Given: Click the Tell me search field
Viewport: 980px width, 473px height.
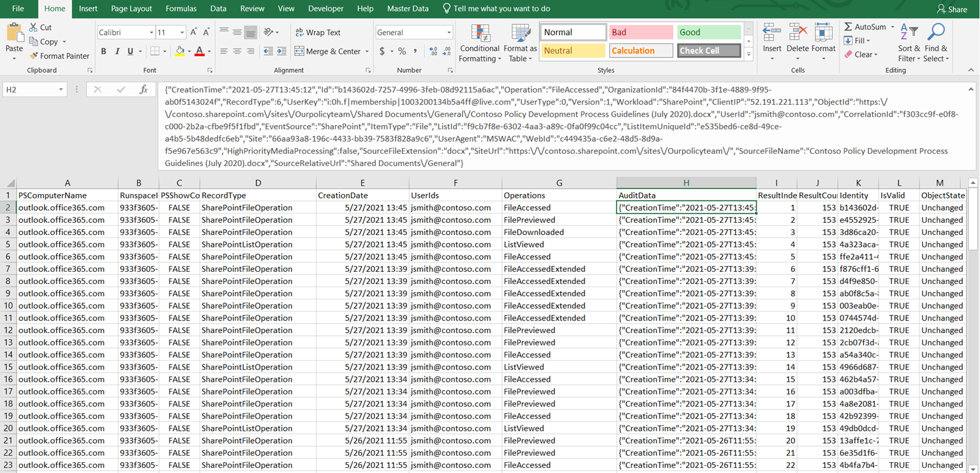Looking at the screenshot, I should tap(496, 9).
